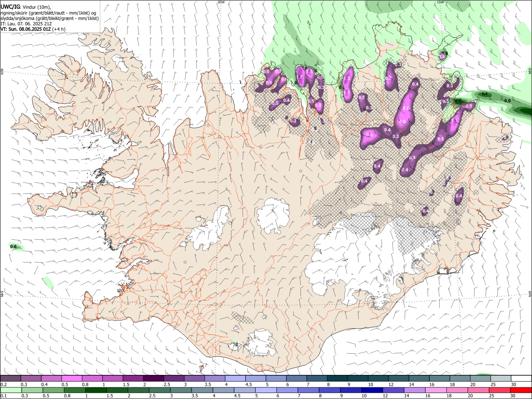Click the '1.5' snowfall value on the north coast
Image resolution: width=532 pixels, height=399 pixels.
coord(309,71)
